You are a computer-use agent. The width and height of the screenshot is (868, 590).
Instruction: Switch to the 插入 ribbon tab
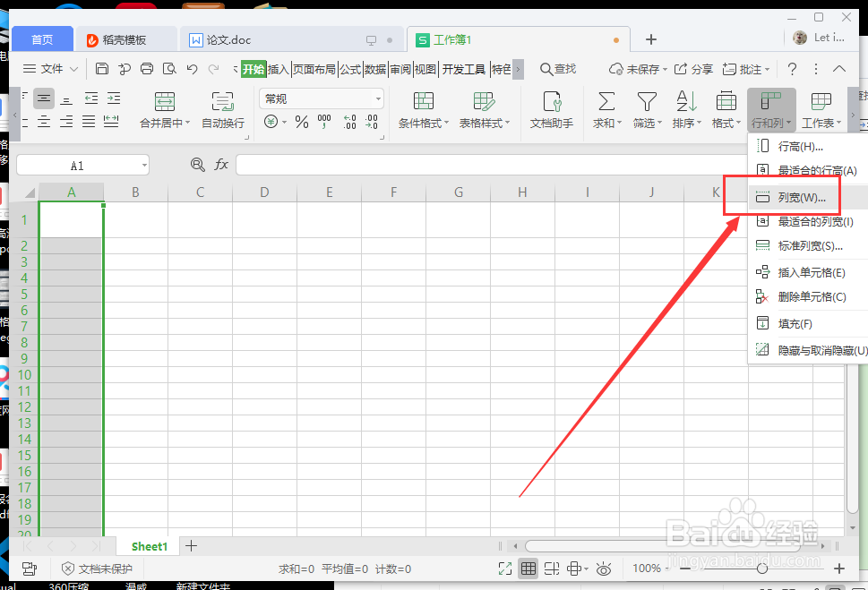pyautogui.click(x=279, y=69)
